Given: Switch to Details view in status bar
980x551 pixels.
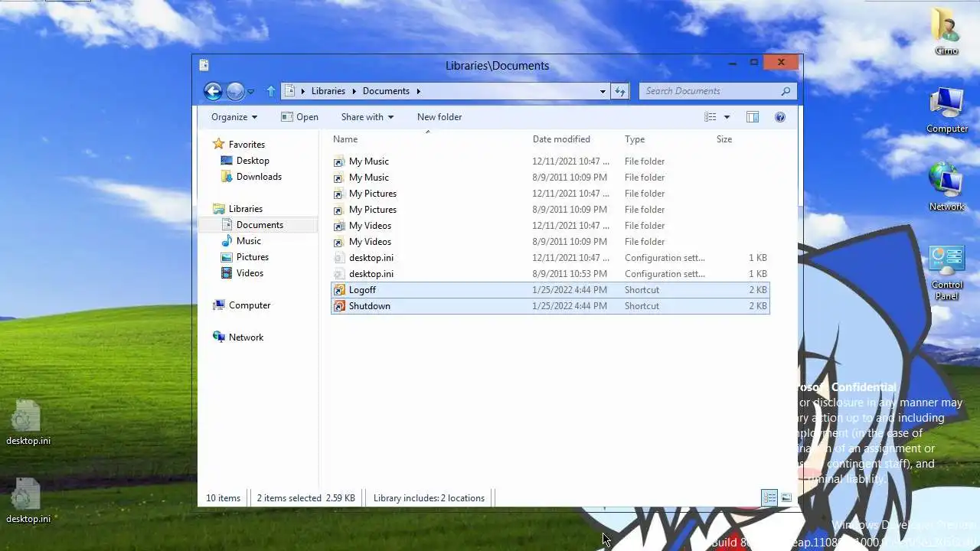Looking at the screenshot, I should [769, 498].
